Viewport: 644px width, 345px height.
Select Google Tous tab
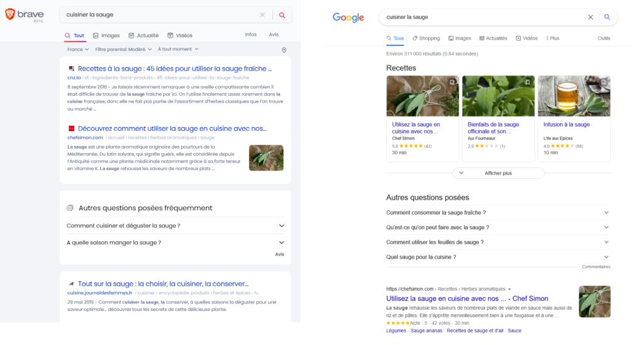point(395,38)
